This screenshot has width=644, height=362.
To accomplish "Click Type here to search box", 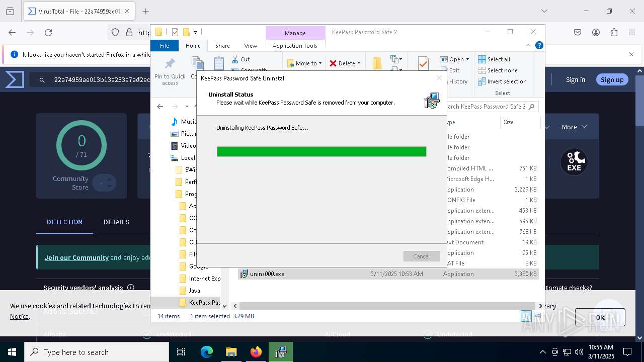I will 97,352.
